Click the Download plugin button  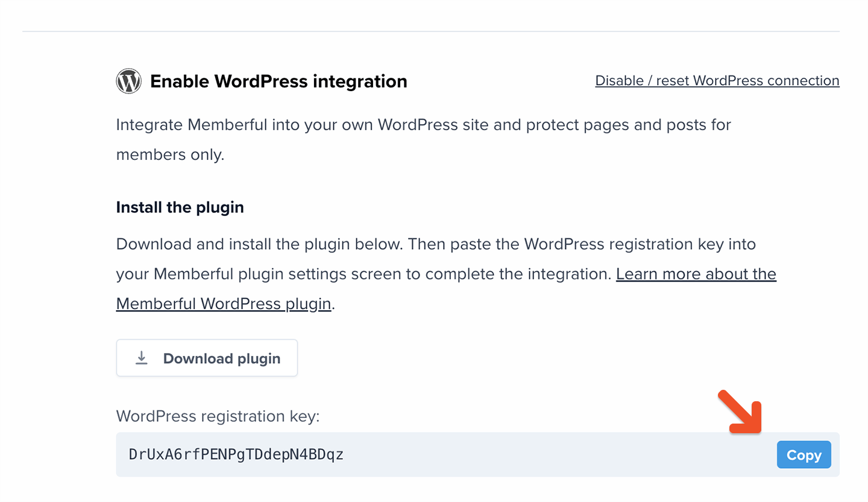(x=207, y=358)
